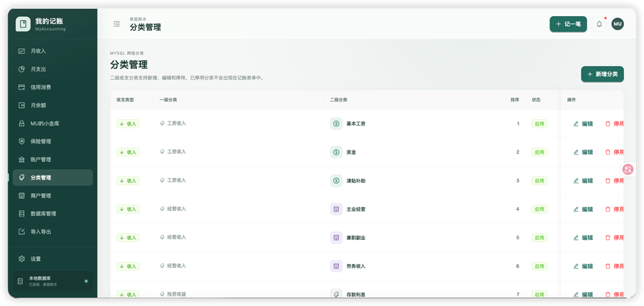The height and width of the screenshot is (306, 644).
Task: Click the 本地数据库 status card
Action: [x=52, y=281]
